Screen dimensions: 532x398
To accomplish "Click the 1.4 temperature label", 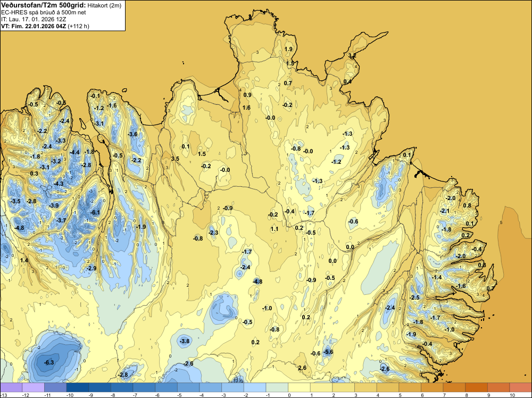I will point(24,260).
